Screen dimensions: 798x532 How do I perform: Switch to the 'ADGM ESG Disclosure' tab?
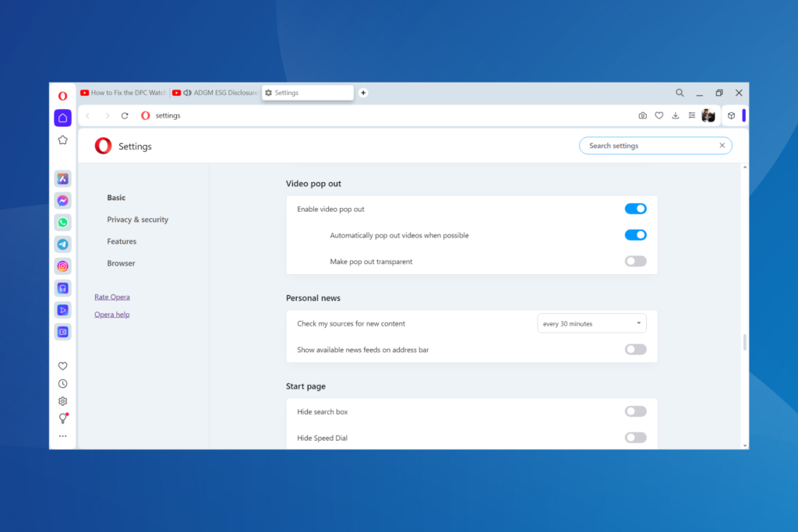click(215, 93)
